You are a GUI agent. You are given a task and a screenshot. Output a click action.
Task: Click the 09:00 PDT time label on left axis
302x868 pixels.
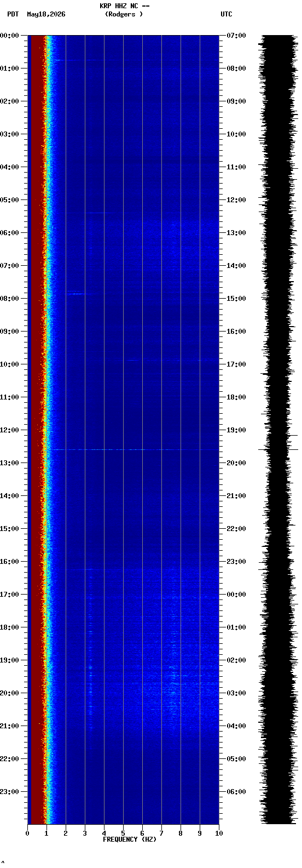tap(10, 332)
